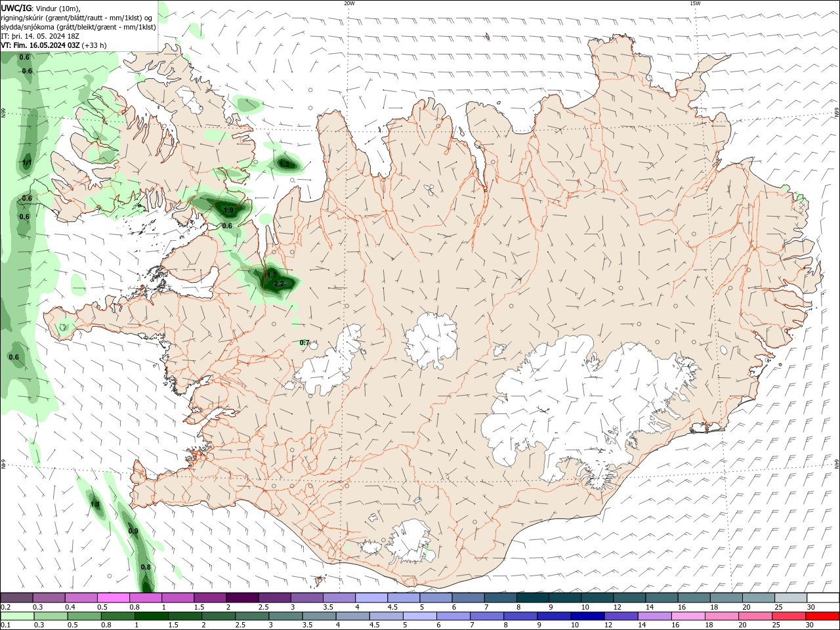Pick the deep blue rain swatch at 10 mm

point(587,616)
